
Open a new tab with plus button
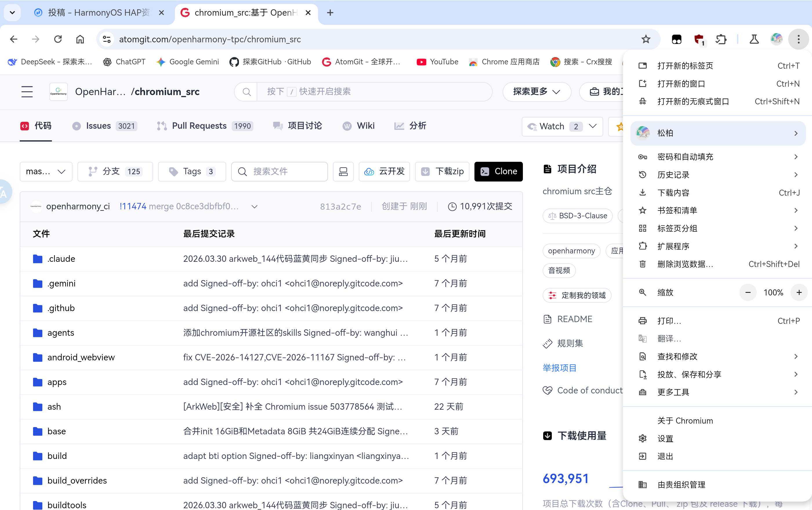pos(330,13)
